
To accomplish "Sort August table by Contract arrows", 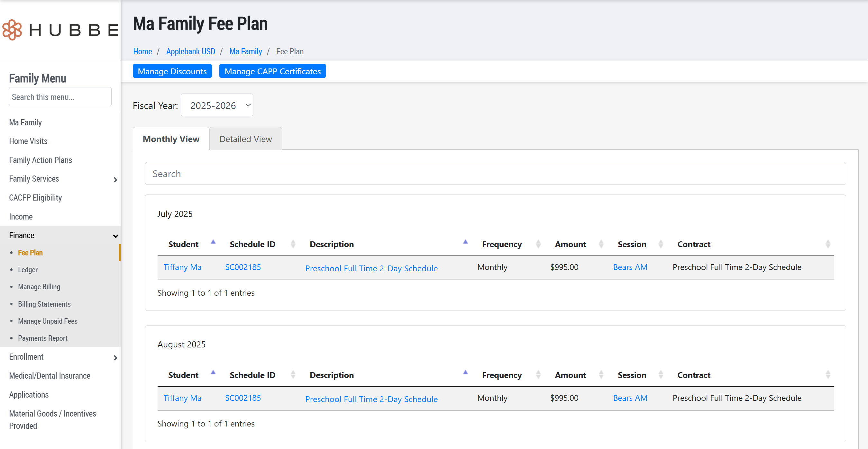I will click(828, 374).
